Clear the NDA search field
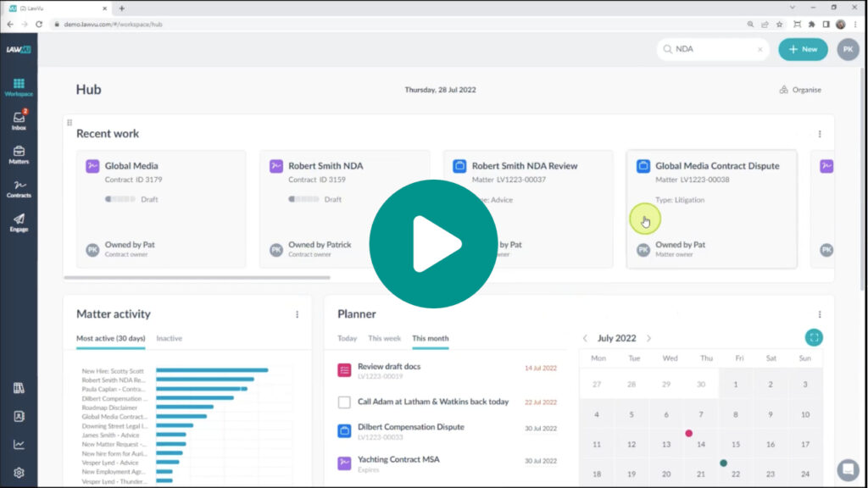Image resolution: width=868 pixels, height=488 pixels. point(760,49)
